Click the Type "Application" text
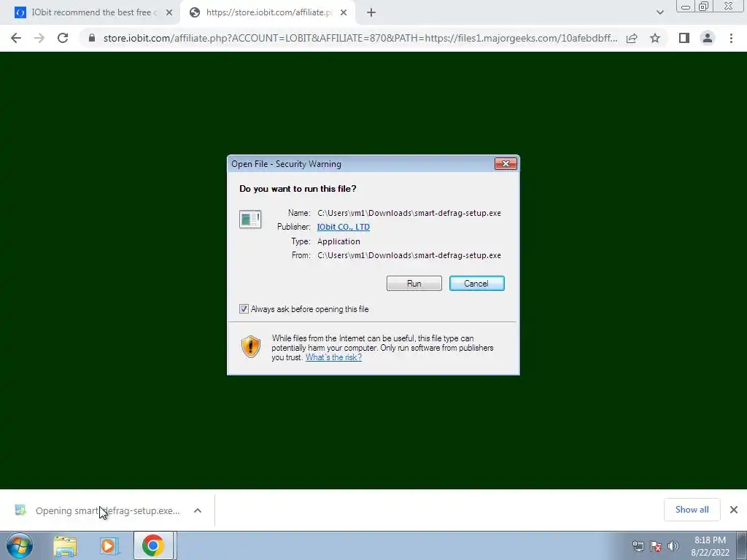The width and height of the screenshot is (747, 560). (x=338, y=241)
